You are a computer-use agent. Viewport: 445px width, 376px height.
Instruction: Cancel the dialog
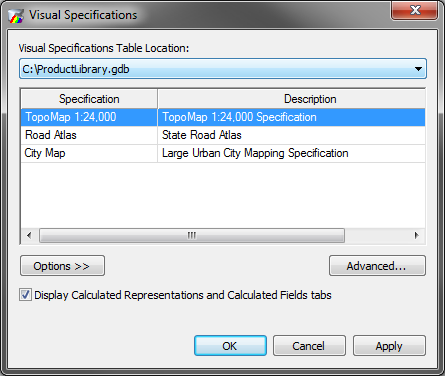pos(309,346)
